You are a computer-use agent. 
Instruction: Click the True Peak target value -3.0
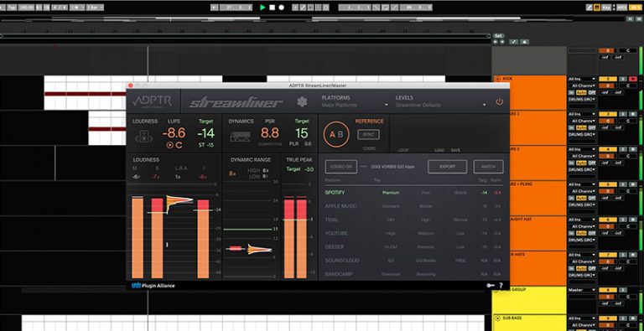tap(309, 169)
